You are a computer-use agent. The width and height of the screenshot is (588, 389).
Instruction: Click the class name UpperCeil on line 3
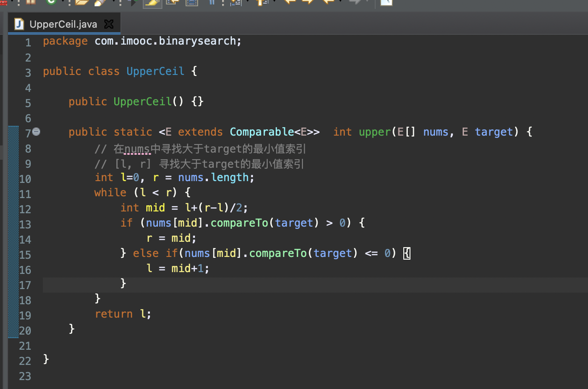[x=155, y=71]
